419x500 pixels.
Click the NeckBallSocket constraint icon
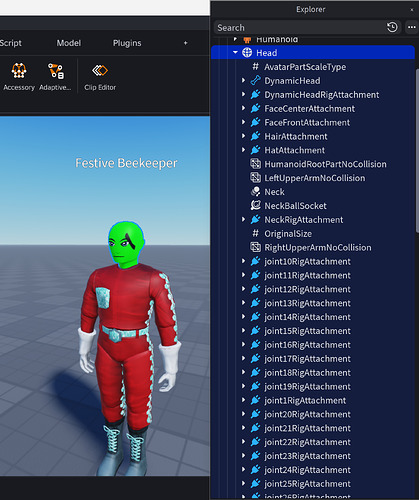point(256,206)
